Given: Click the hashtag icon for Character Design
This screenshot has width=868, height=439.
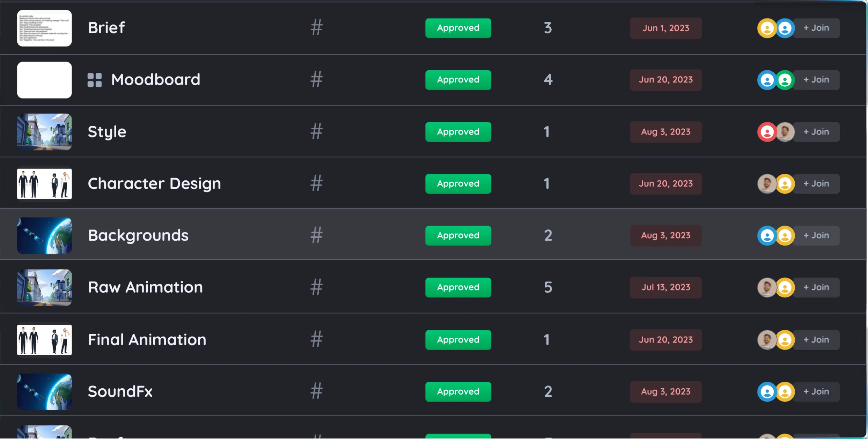Looking at the screenshot, I should pos(316,183).
